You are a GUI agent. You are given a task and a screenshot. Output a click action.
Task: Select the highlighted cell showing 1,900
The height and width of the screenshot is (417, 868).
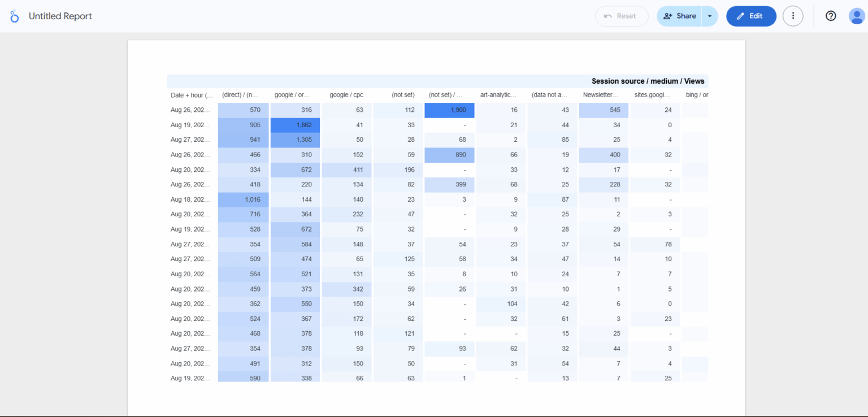[x=449, y=110]
